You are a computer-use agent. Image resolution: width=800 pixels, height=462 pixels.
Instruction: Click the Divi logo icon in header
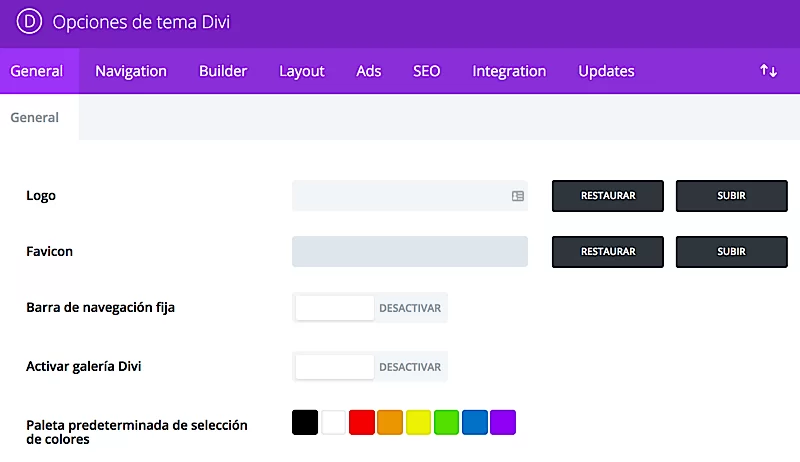coord(29,21)
